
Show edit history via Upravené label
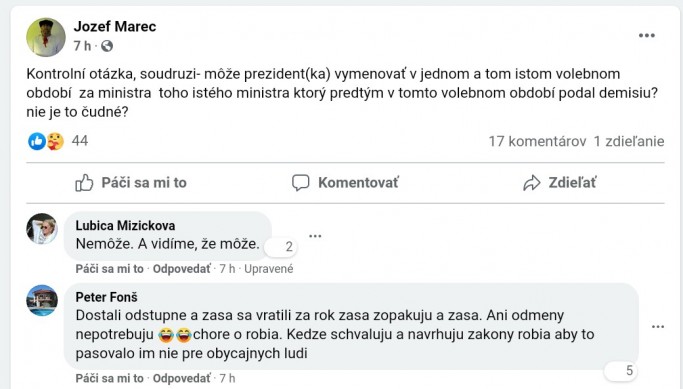point(269,269)
